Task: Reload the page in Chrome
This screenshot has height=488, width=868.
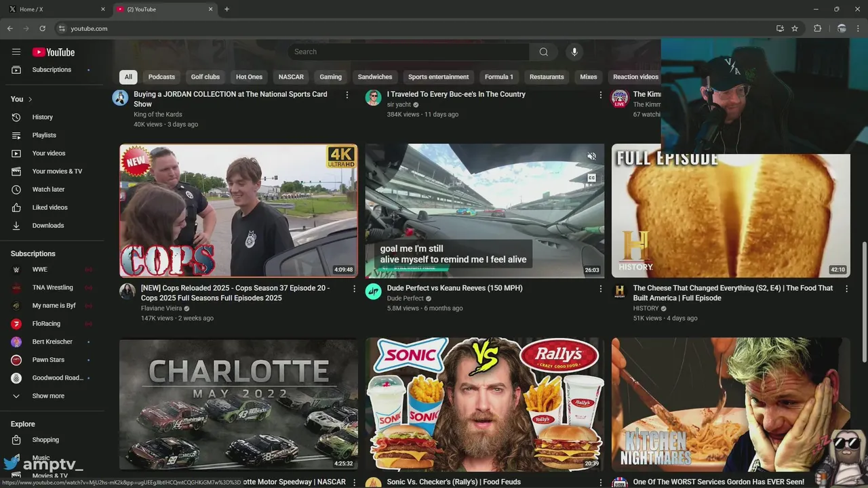Action: [42, 28]
